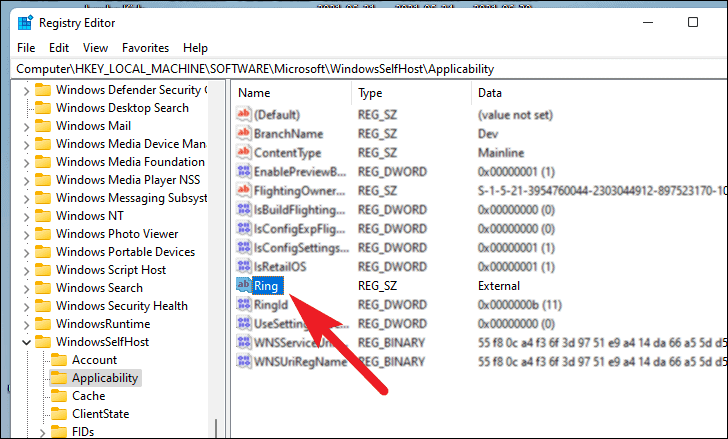Open the Edit menu
Screen dimensions: 728x439
(59, 48)
